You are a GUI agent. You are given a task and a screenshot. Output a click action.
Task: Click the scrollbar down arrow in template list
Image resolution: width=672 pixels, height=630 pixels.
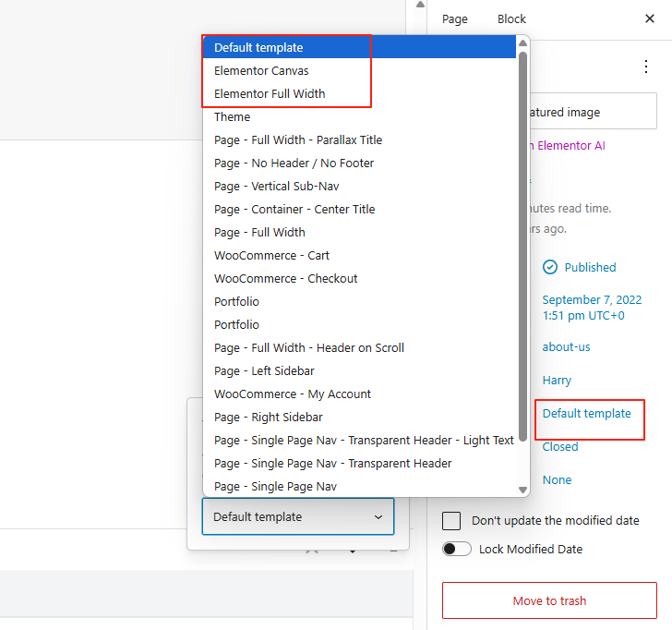(523, 490)
